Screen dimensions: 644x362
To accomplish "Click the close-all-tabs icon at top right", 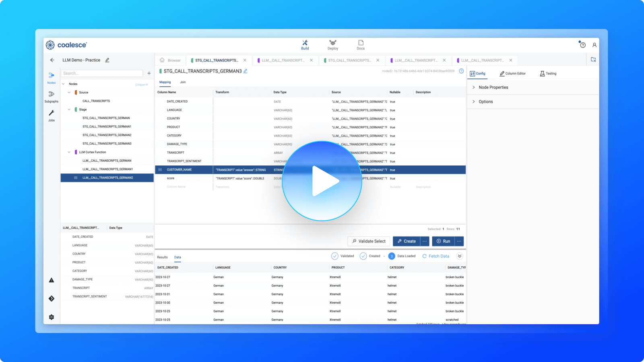I will pyautogui.click(x=593, y=60).
